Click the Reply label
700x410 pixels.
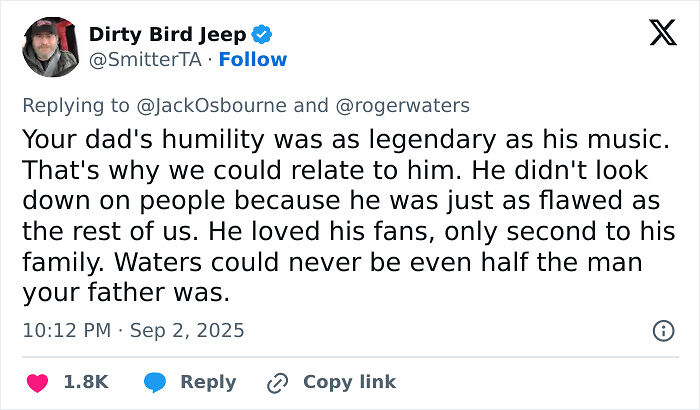pyautogui.click(x=208, y=382)
